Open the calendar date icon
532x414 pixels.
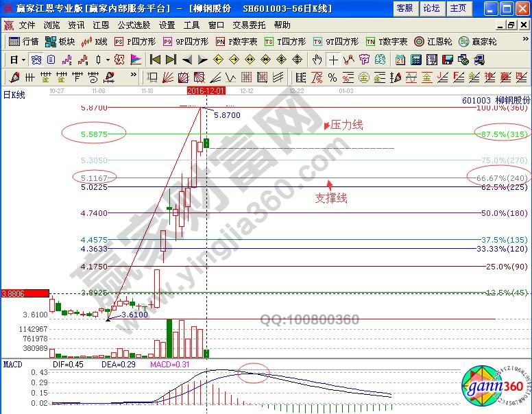[400, 59]
